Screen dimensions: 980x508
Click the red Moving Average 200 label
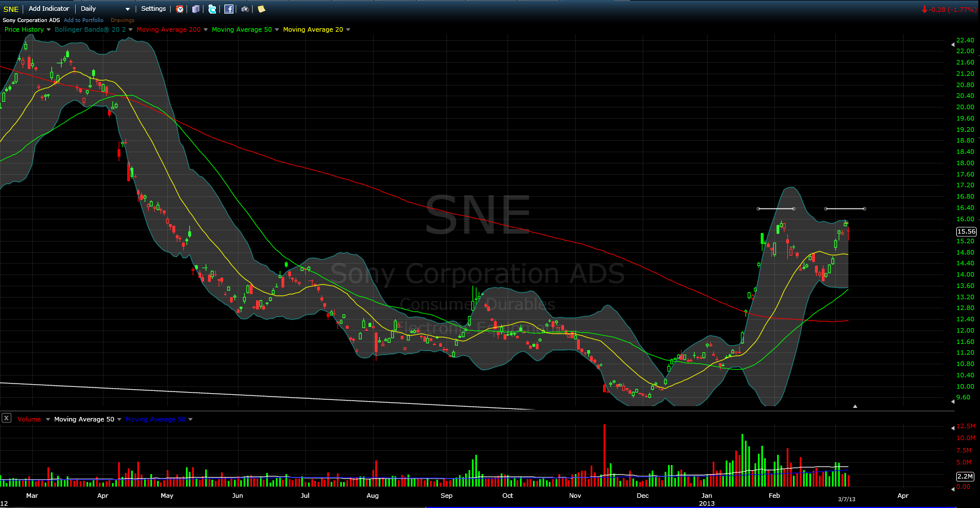pyautogui.click(x=168, y=29)
